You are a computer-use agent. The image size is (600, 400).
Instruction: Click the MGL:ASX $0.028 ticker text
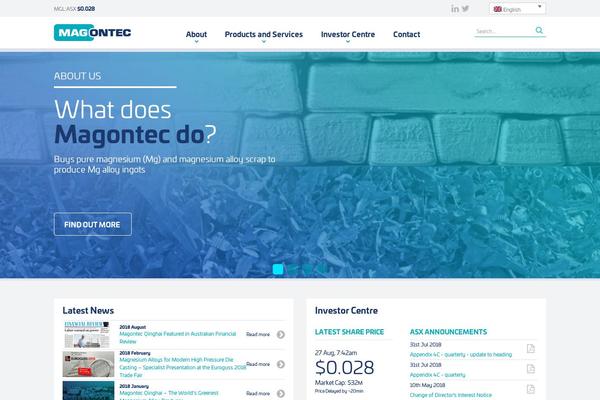coord(74,8)
